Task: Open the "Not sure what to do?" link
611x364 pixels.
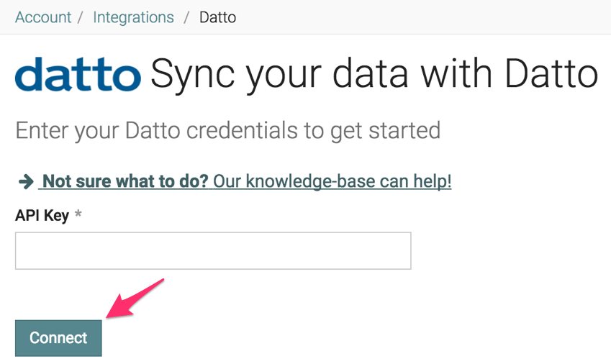Action: (125, 181)
